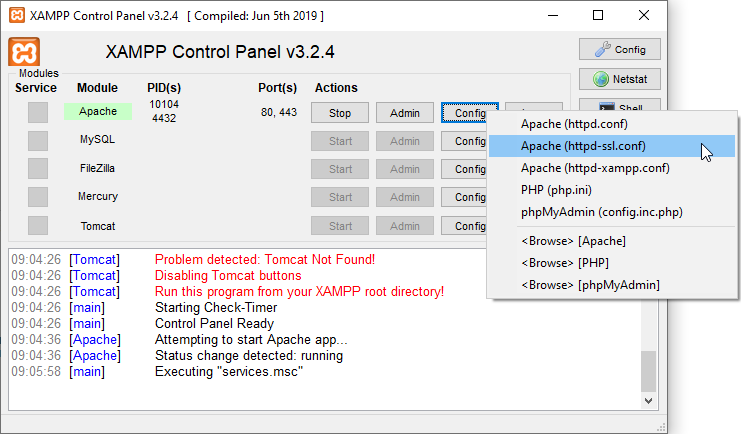Open the MySQL Config dropdown button
Screen dimensions: 741x434
tap(464, 141)
